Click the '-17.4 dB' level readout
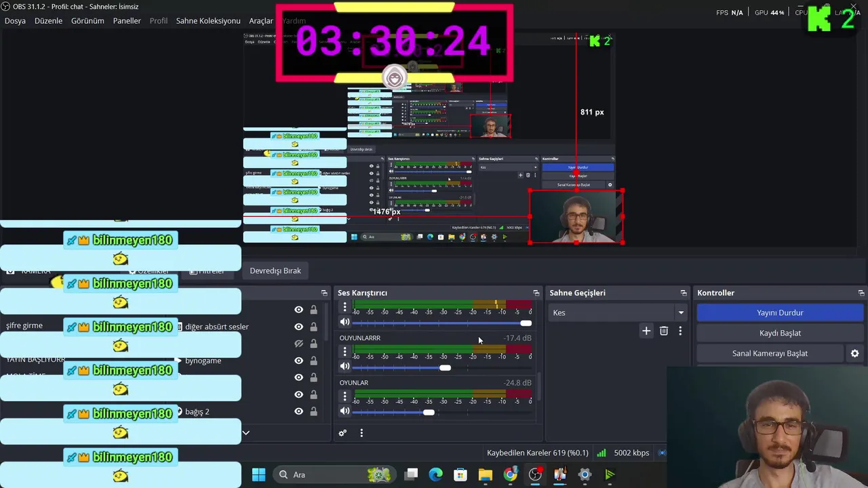The width and height of the screenshot is (868, 488). click(517, 338)
